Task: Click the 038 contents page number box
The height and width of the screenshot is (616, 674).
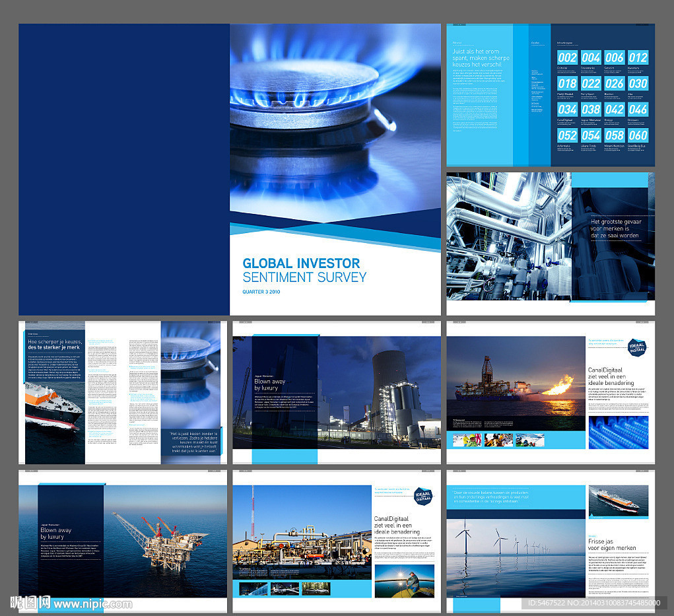Action: 591,109
